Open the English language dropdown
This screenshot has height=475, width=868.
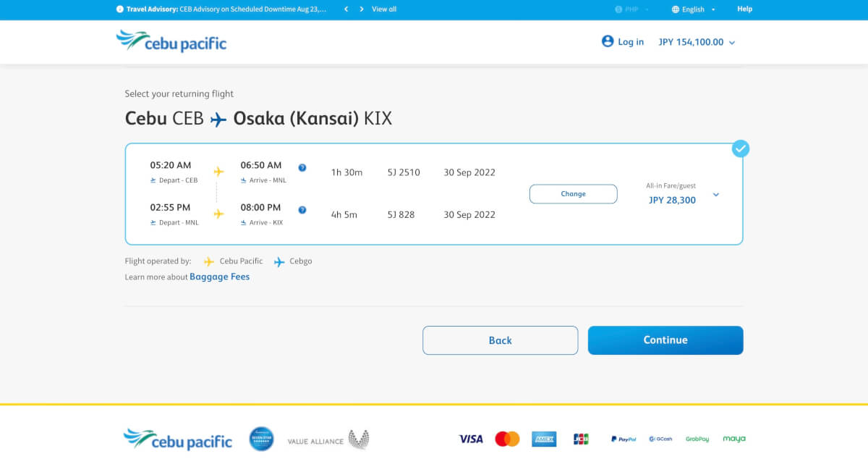coord(693,9)
